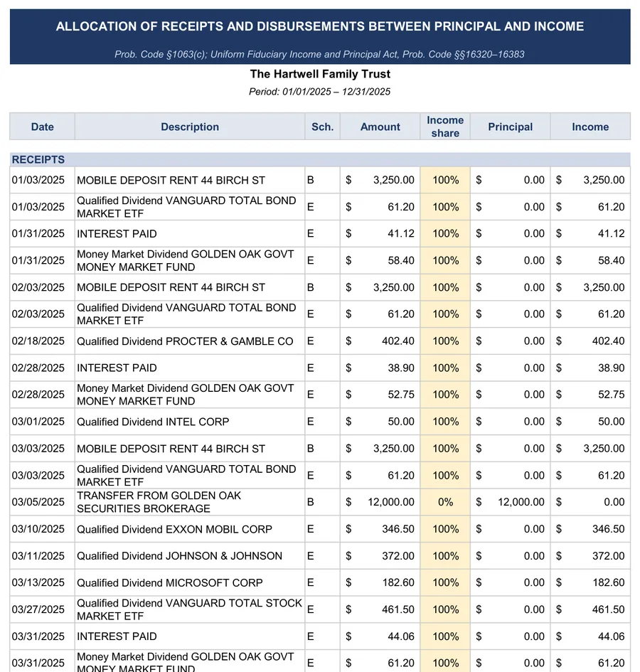Click the 12,000.00 principal cell
Image resolution: width=640 pixels, height=672 pixels.
(510, 502)
